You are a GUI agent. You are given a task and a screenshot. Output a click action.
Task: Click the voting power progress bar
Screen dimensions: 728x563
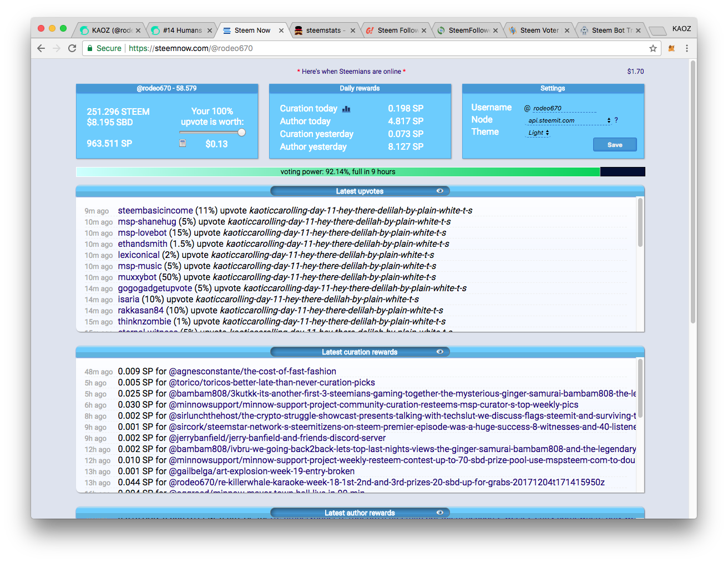(360, 172)
